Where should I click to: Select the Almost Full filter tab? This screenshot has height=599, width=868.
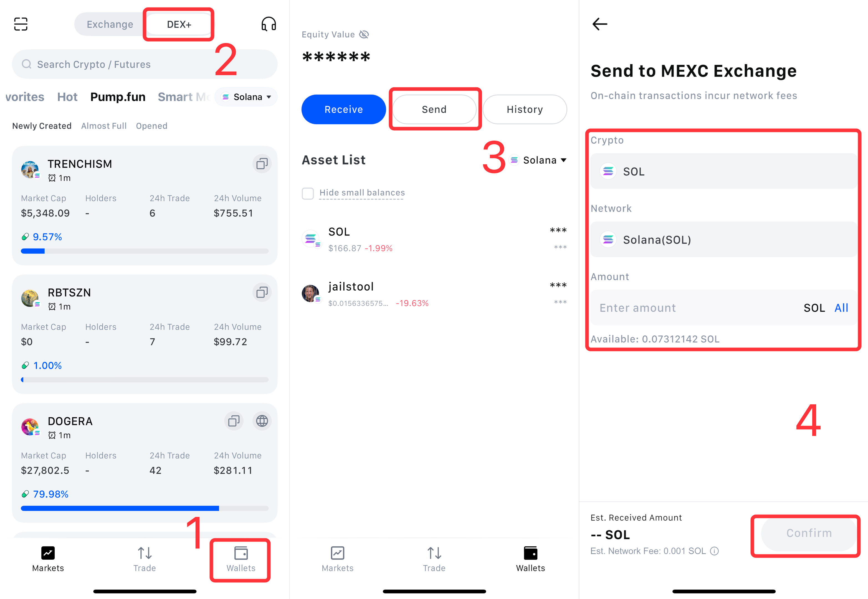coord(104,126)
